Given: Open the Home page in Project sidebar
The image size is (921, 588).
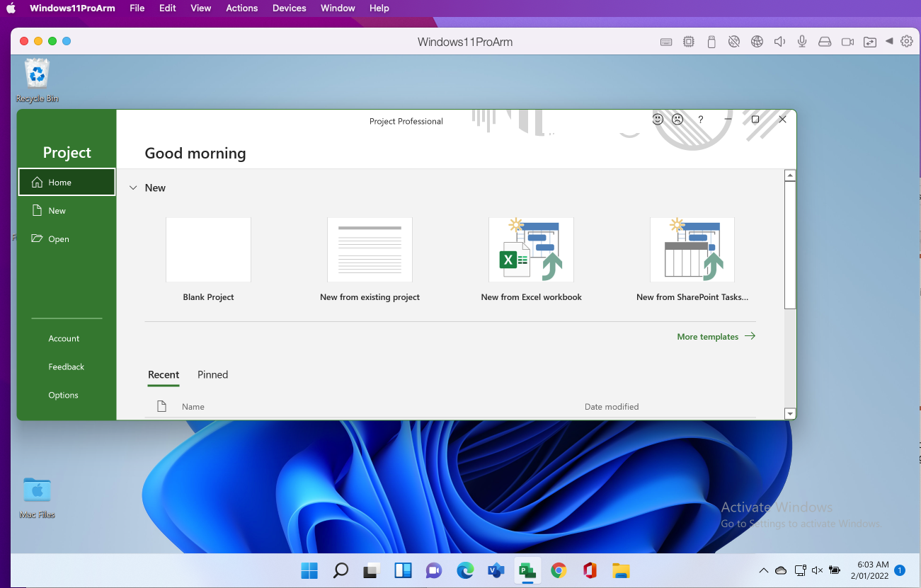Looking at the screenshot, I should 67,182.
